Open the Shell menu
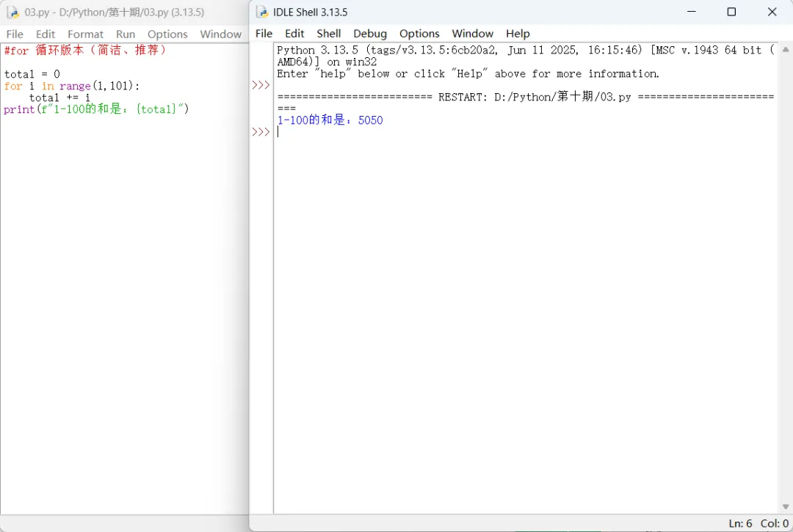 (x=329, y=33)
